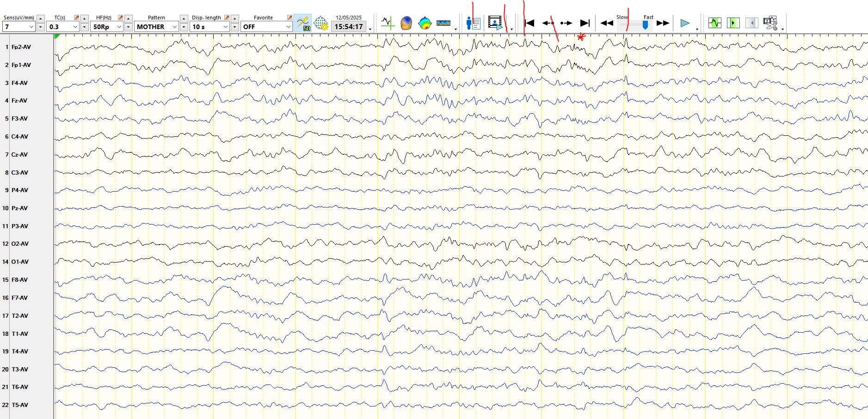Jump to the start of the recording
The image size is (868, 419).
click(x=530, y=23)
